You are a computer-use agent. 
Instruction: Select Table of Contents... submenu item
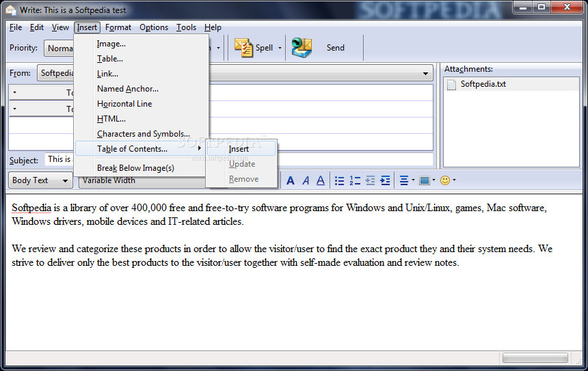coord(140,149)
